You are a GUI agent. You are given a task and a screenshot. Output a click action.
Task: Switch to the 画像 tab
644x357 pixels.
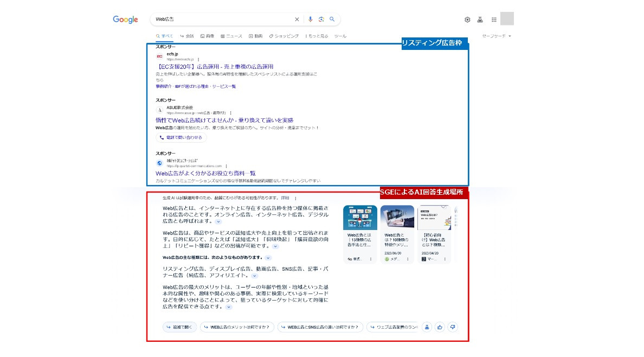[207, 36]
